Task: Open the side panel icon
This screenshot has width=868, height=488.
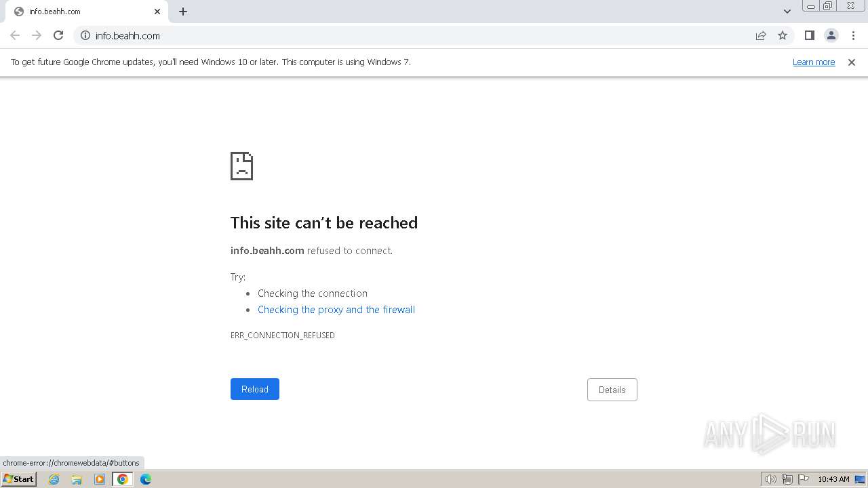Action: click(809, 35)
